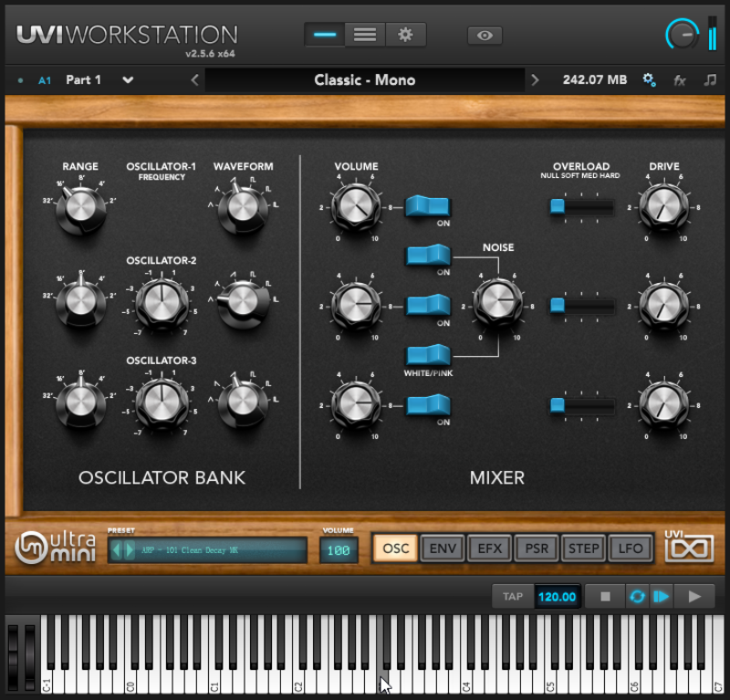Screen dimensions: 730x700
Task: Open the fx page icon
Action: [680, 80]
